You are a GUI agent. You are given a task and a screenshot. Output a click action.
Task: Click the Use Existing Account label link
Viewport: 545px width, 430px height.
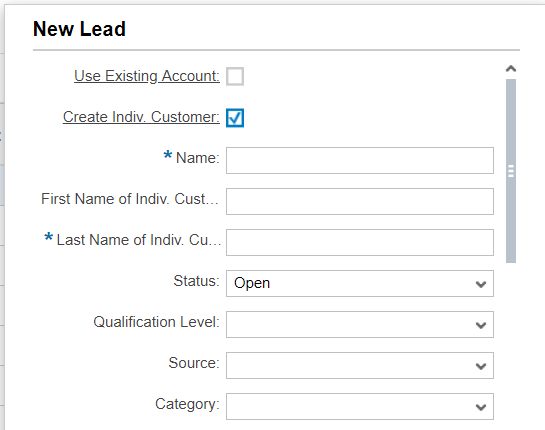(x=147, y=76)
